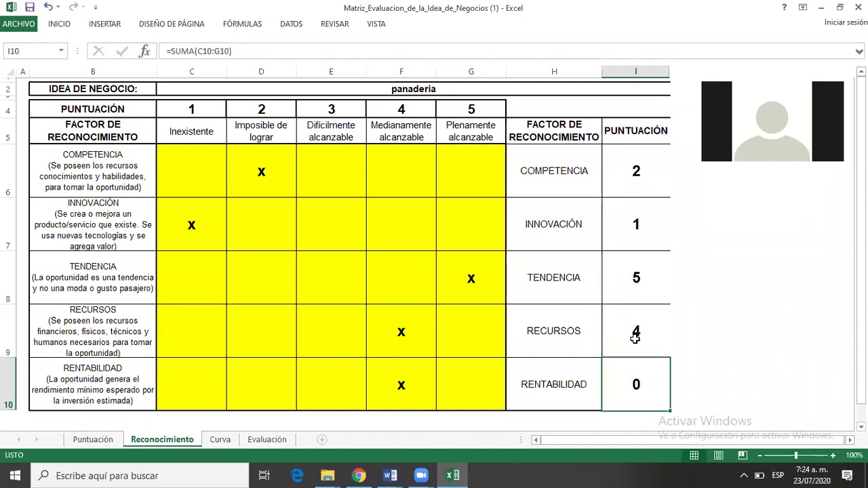Open the ribbon display options icon

[803, 7]
